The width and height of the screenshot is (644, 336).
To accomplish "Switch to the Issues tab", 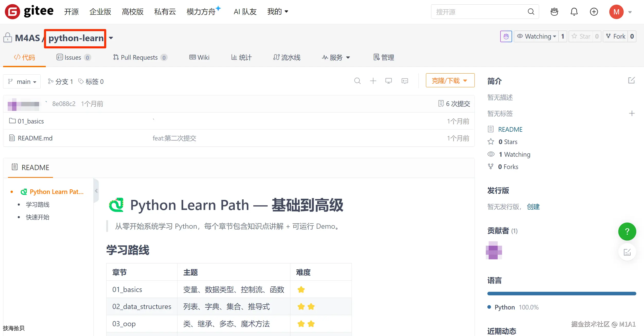I will 74,57.
